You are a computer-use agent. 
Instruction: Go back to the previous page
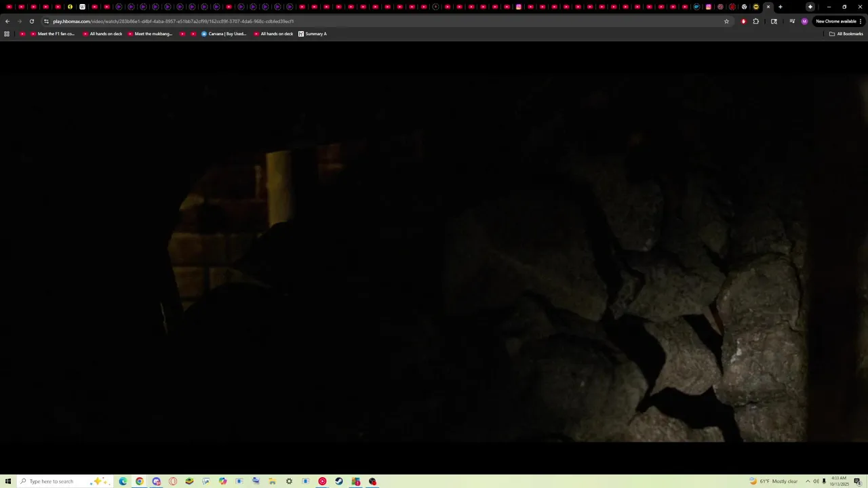7,21
